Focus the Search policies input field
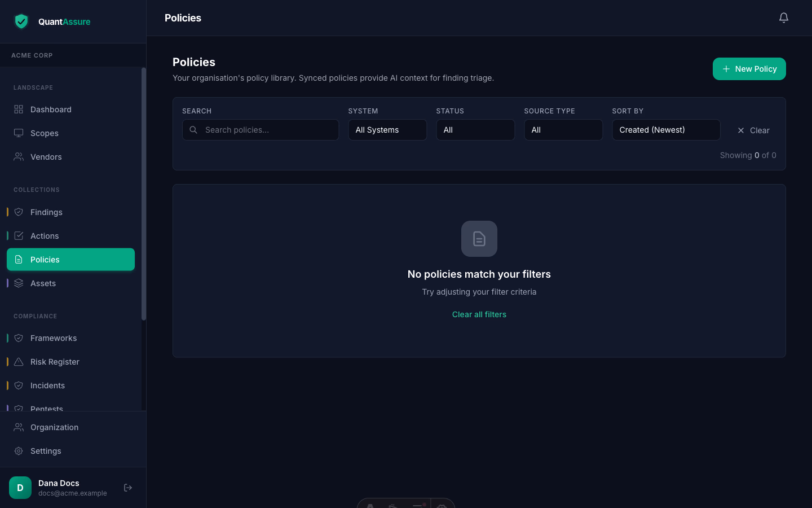The width and height of the screenshot is (812, 508). [261, 130]
